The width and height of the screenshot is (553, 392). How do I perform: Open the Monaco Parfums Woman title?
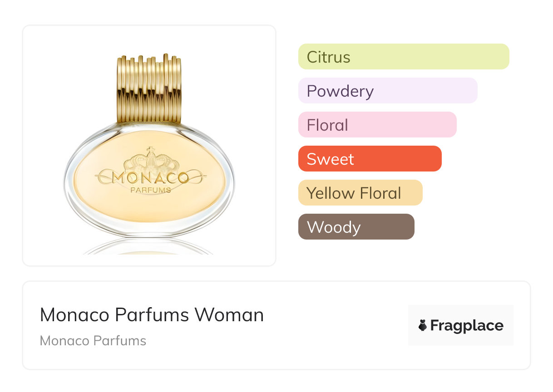(152, 315)
